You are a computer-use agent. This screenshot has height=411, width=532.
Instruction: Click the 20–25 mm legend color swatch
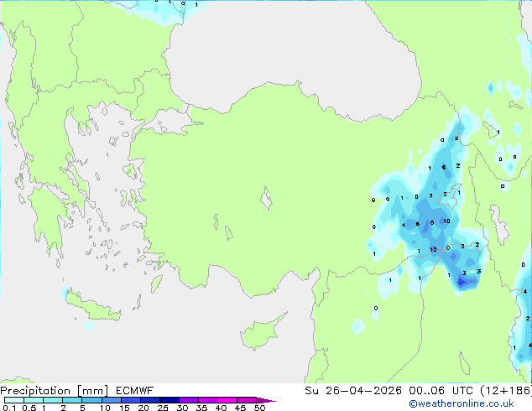click(x=149, y=400)
